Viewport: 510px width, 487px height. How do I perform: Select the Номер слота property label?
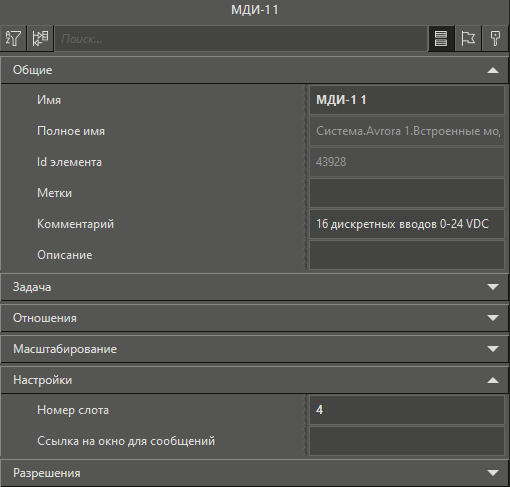(73, 410)
